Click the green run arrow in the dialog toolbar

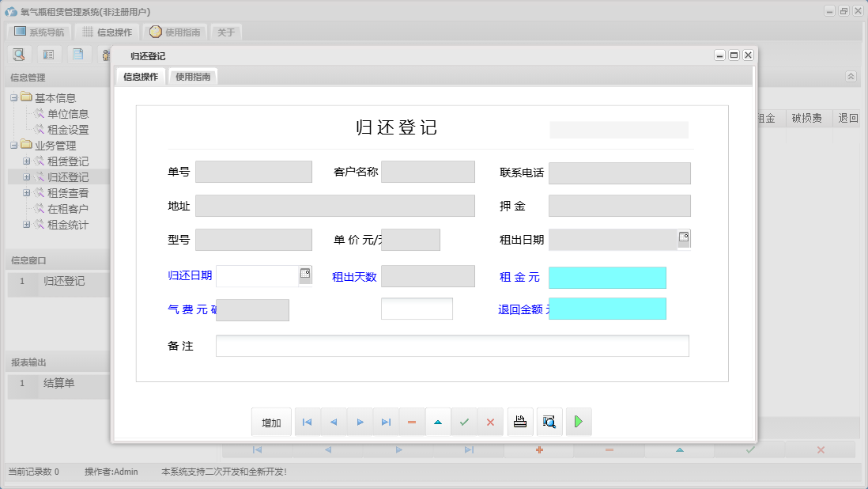pyautogui.click(x=578, y=422)
